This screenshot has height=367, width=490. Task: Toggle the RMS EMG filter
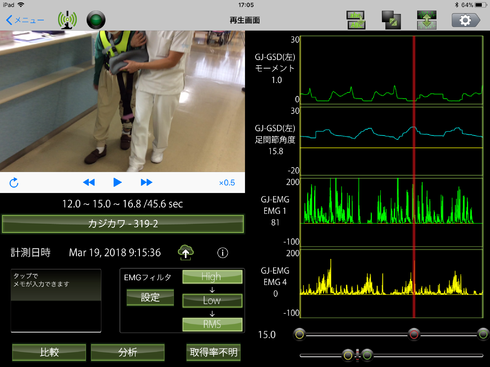pyautogui.click(x=212, y=324)
